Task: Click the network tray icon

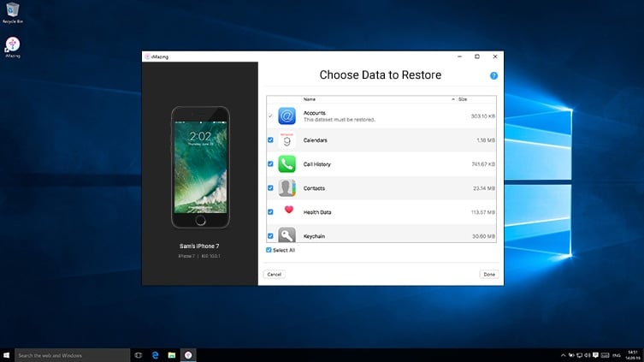Action: click(580, 355)
